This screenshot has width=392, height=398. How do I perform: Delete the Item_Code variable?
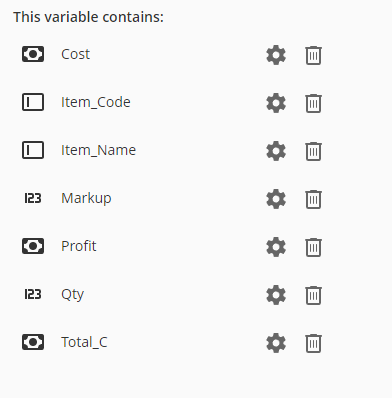(313, 103)
